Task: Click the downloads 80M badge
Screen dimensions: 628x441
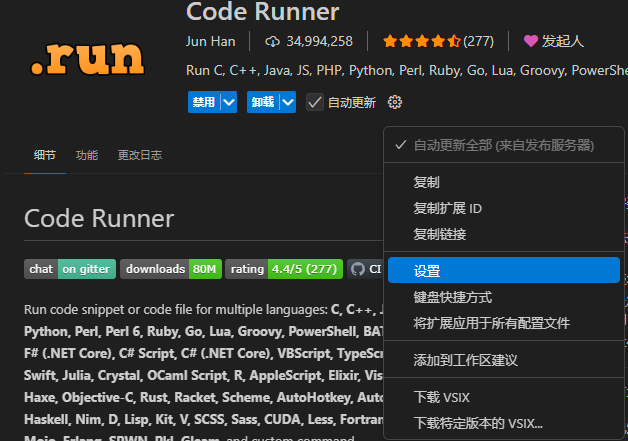Action: pos(170,269)
